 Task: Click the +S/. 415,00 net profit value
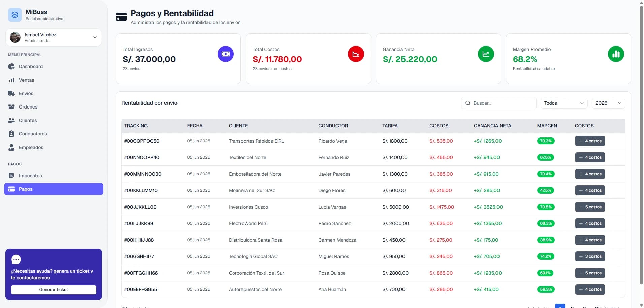(486, 289)
